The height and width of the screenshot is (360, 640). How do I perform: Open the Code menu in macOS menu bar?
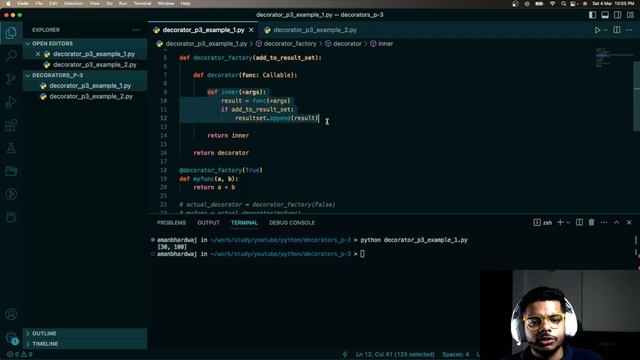coord(23,3)
